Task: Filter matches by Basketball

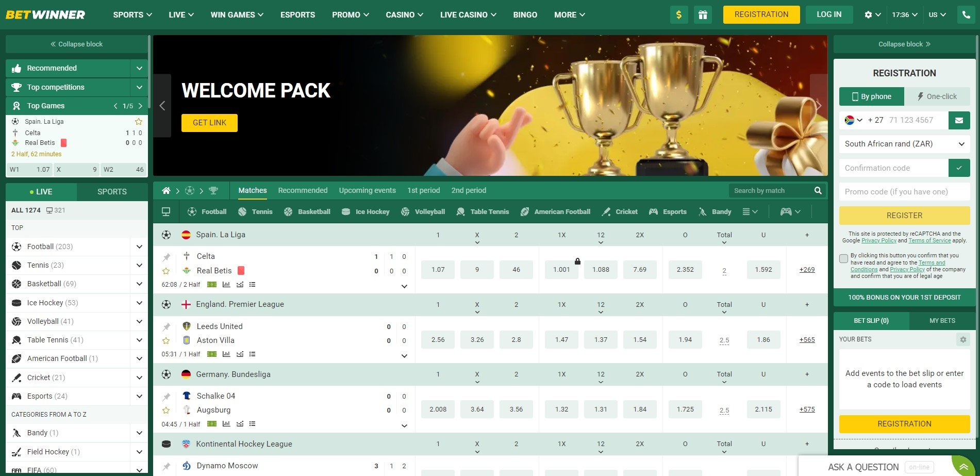Action: (x=307, y=212)
